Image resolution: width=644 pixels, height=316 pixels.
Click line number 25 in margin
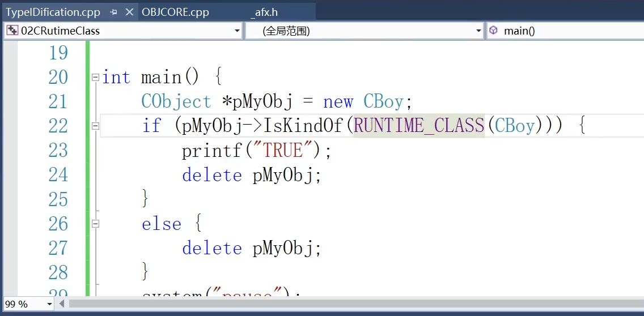pos(58,199)
